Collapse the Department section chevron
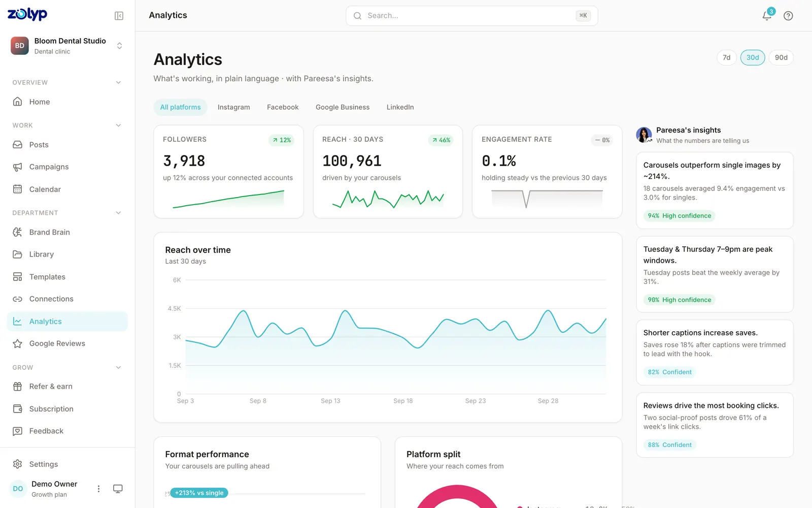This screenshot has height=508, width=812. point(118,213)
